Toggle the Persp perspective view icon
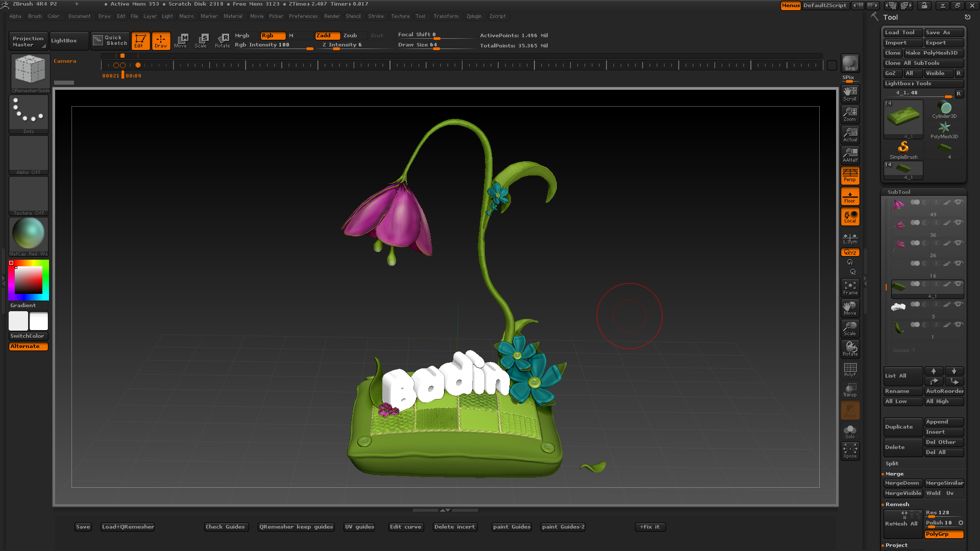This screenshot has height=551, width=980. click(x=850, y=176)
